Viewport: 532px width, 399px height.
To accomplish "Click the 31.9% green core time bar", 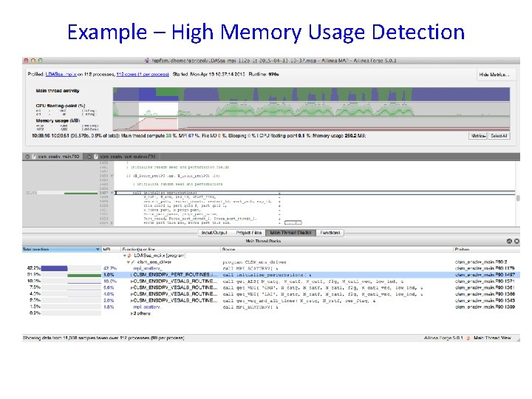I will tap(84, 275).
